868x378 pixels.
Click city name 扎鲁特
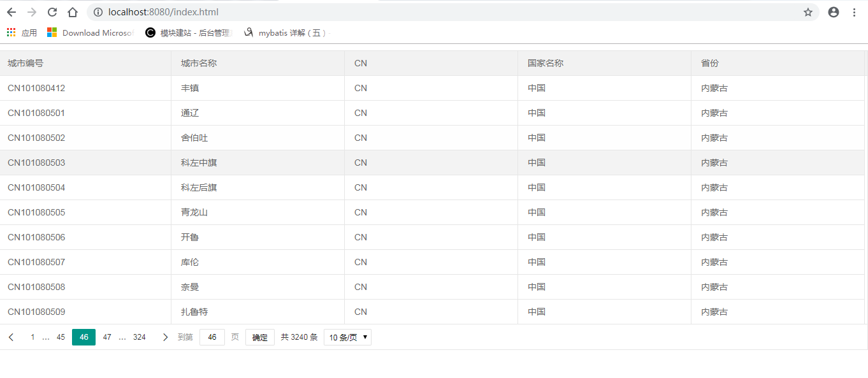[x=194, y=312]
